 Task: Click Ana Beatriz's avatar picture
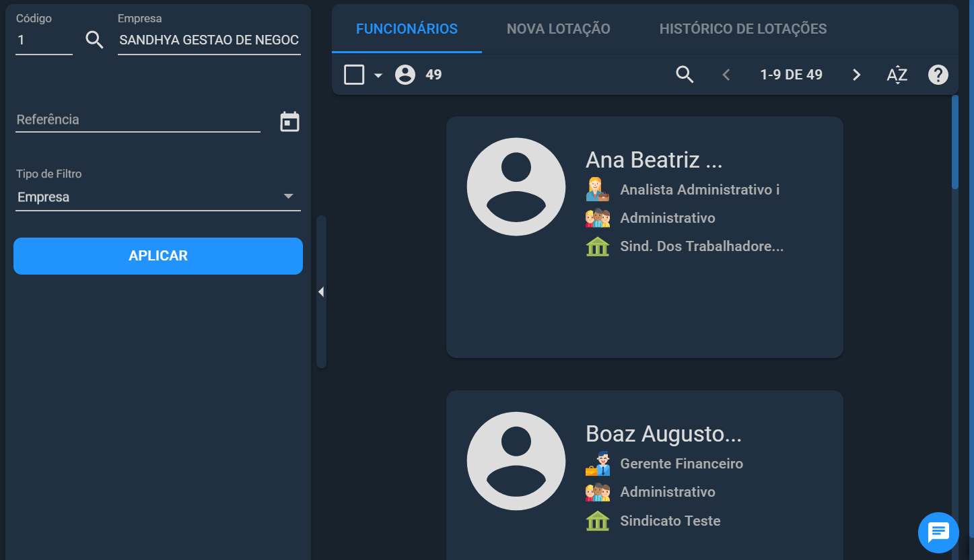516,187
